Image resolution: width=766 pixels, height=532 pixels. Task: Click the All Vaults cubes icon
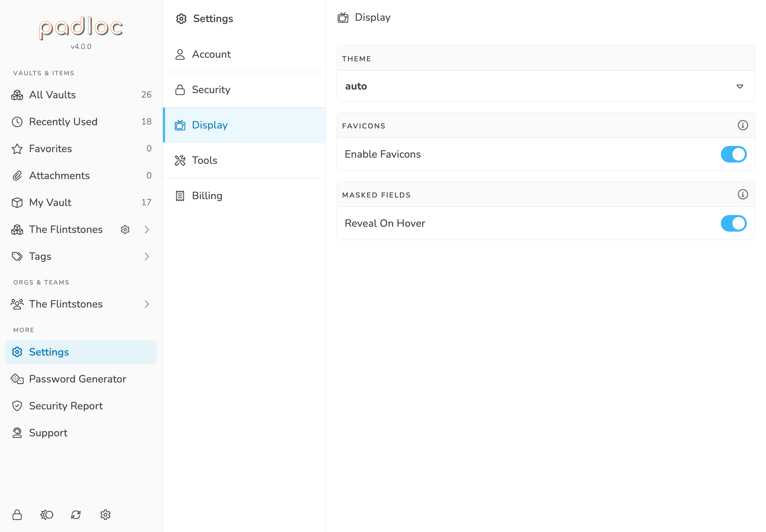tap(17, 95)
